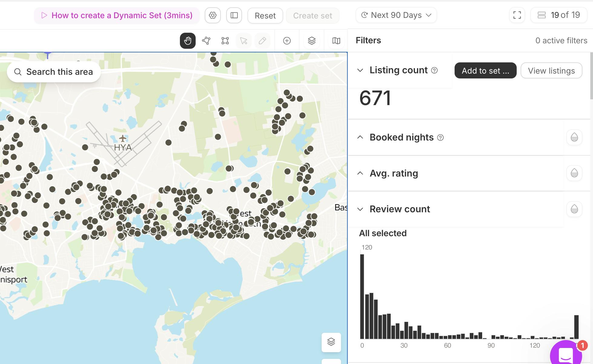Toggle the Review count color-by droplet
The width and height of the screenshot is (593, 364).
574,209
